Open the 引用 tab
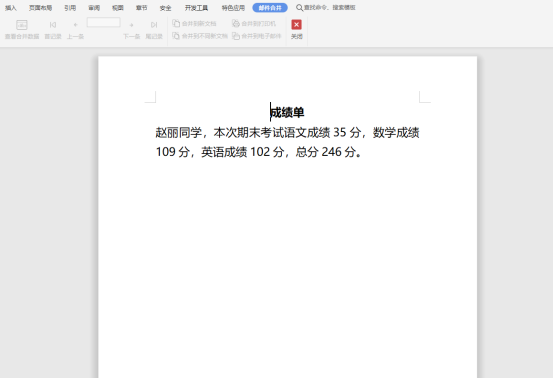This screenshot has height=379, width=553. click(70, 8)
